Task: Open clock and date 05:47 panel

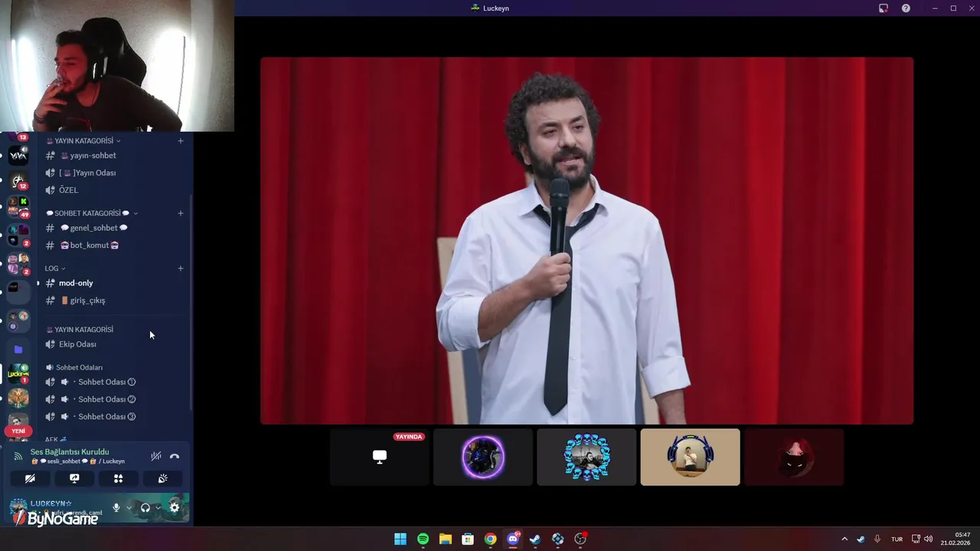Action: click(x=955, y=539)
